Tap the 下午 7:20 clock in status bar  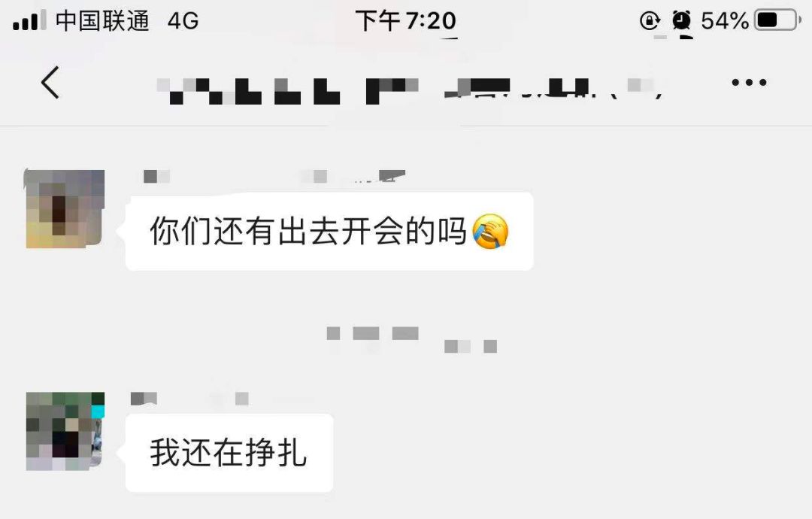coord(405,21)
